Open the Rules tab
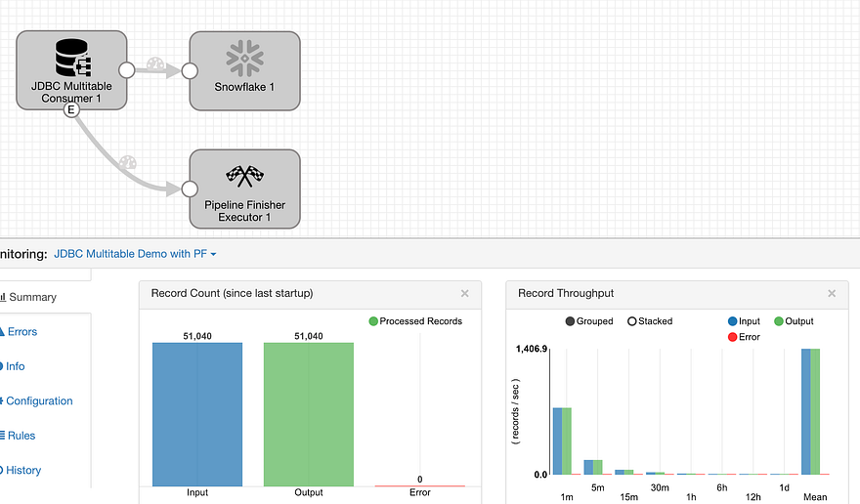 click(19, 436)
